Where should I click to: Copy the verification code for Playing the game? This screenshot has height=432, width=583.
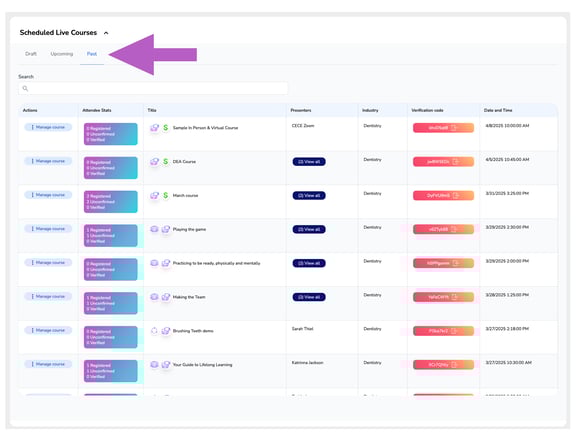tap(454, 229)
